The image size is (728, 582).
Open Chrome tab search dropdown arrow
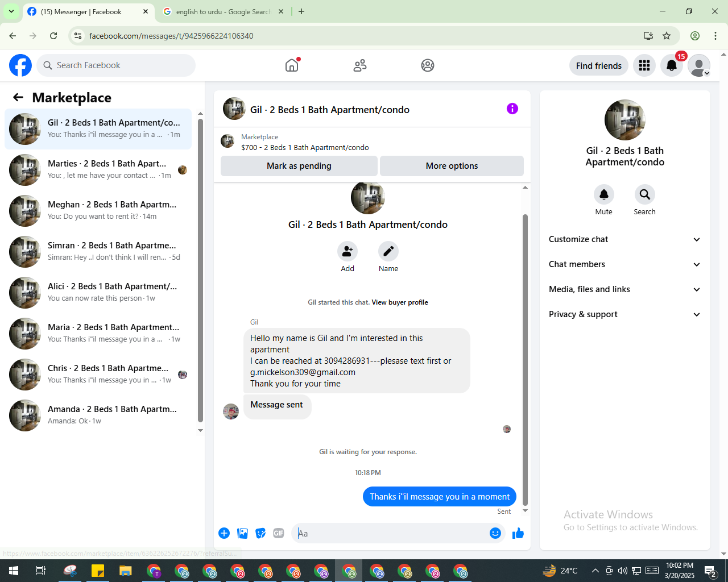tap(11, 11)
